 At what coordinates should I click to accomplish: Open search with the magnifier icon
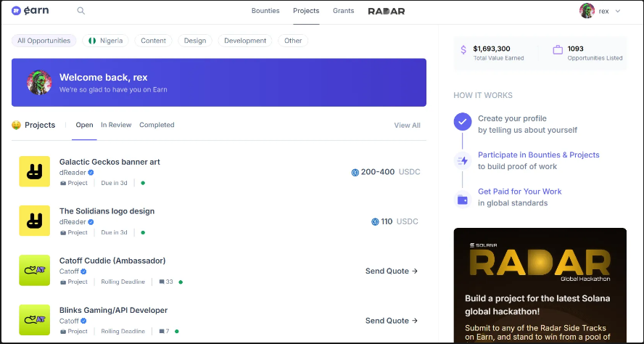click(81, 11)
